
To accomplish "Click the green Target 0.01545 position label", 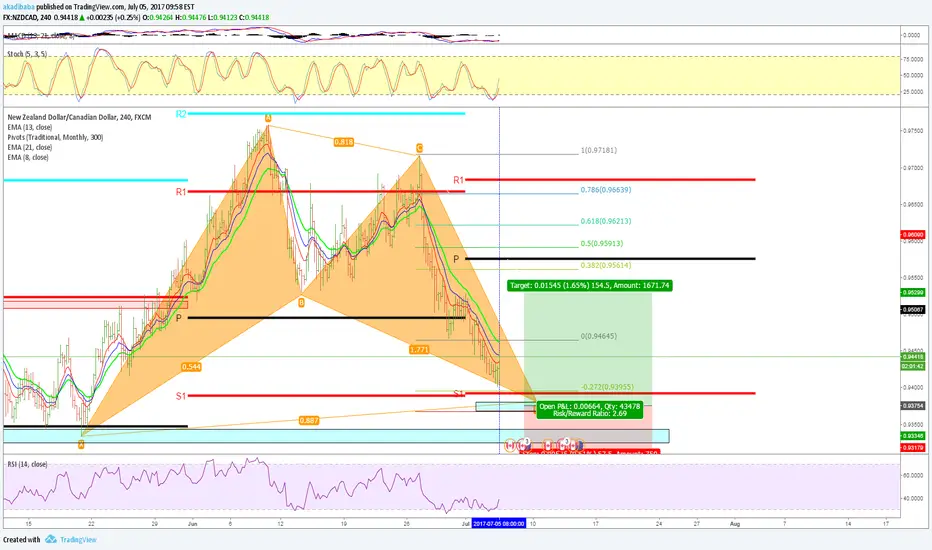I will (590, 285).
